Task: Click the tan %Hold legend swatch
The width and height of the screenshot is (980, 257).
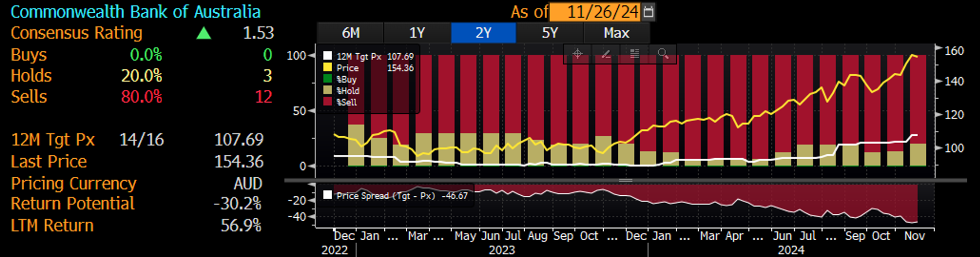Action: (327, 90)
